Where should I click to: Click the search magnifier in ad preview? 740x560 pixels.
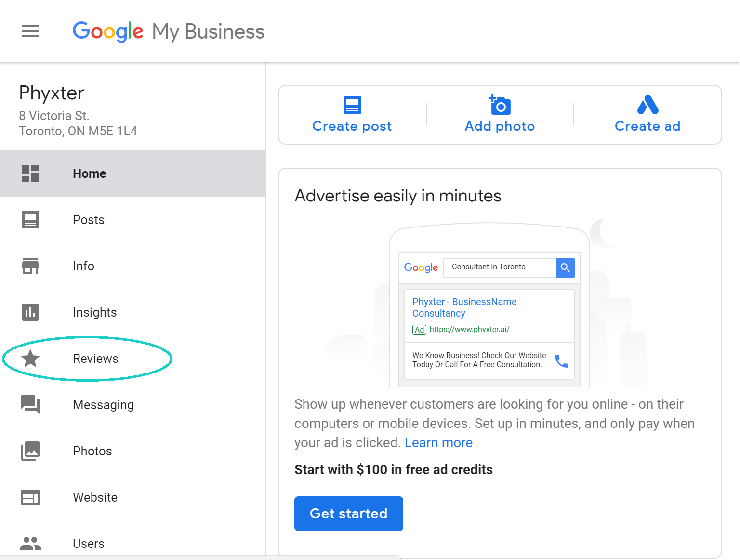[x=565, y=267]
